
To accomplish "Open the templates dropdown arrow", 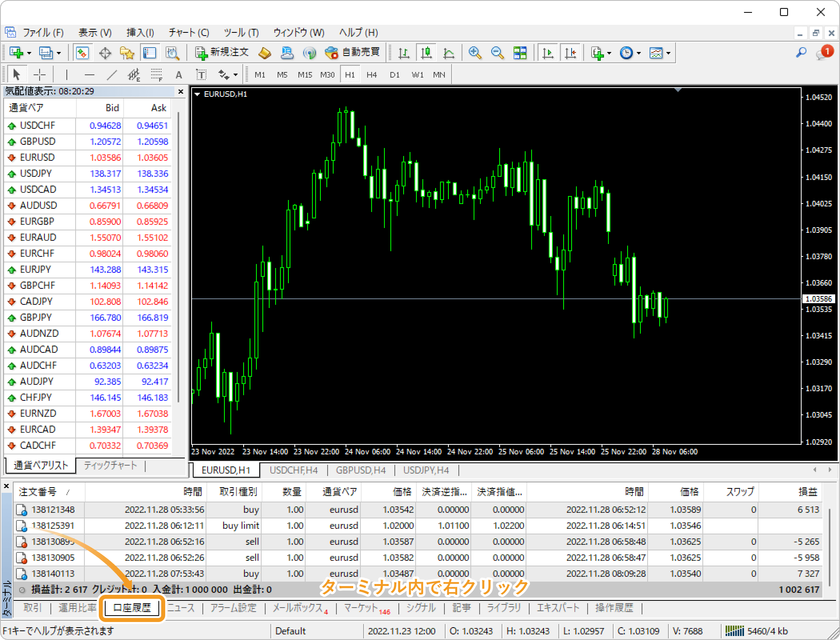I will (x=668, y=53).
